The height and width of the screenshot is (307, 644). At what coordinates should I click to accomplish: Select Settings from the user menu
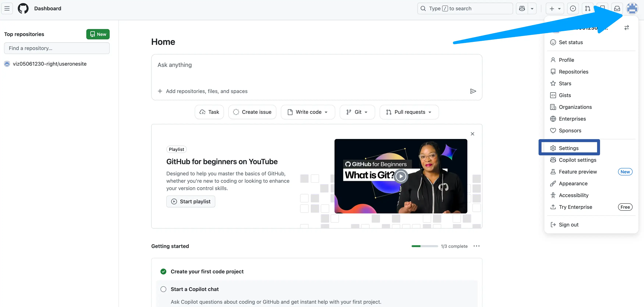pos(569,148)
